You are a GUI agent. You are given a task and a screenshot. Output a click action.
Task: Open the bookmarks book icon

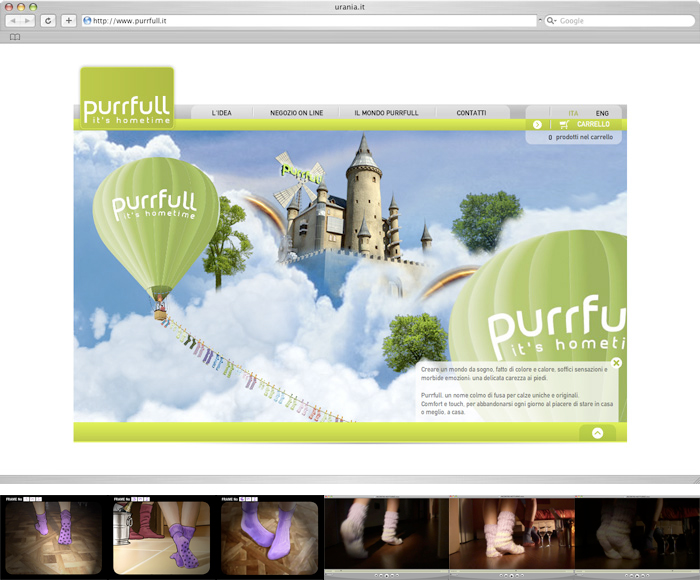[15, 37]
